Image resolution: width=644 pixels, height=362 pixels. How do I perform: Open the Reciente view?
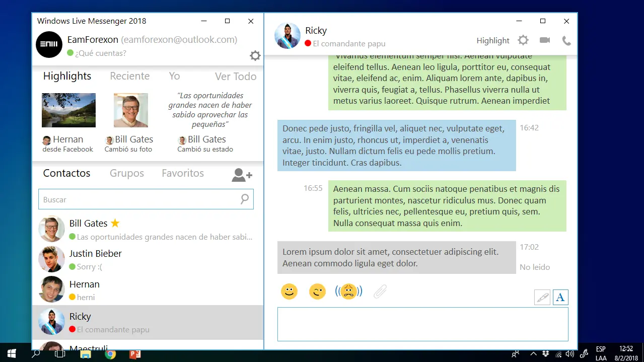pos(129,76)
